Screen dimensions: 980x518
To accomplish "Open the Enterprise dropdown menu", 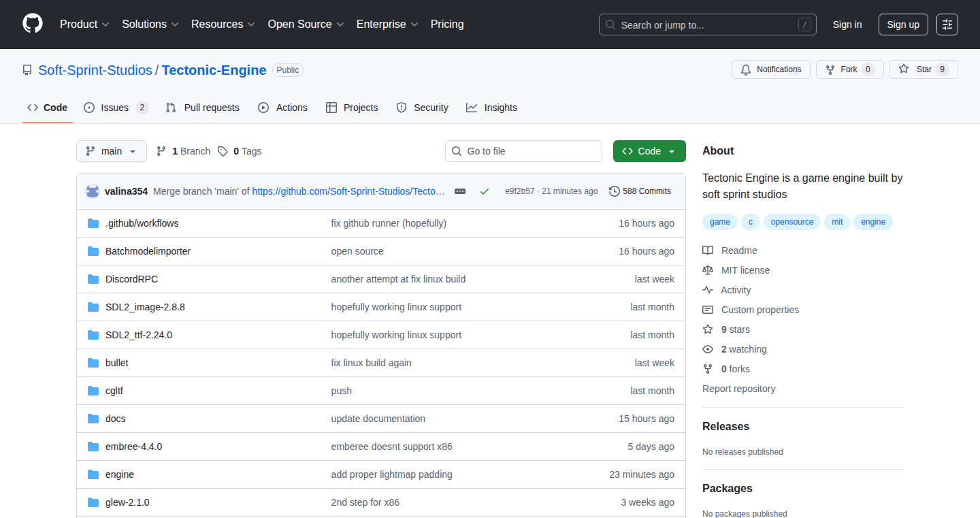I will point(387,24).
